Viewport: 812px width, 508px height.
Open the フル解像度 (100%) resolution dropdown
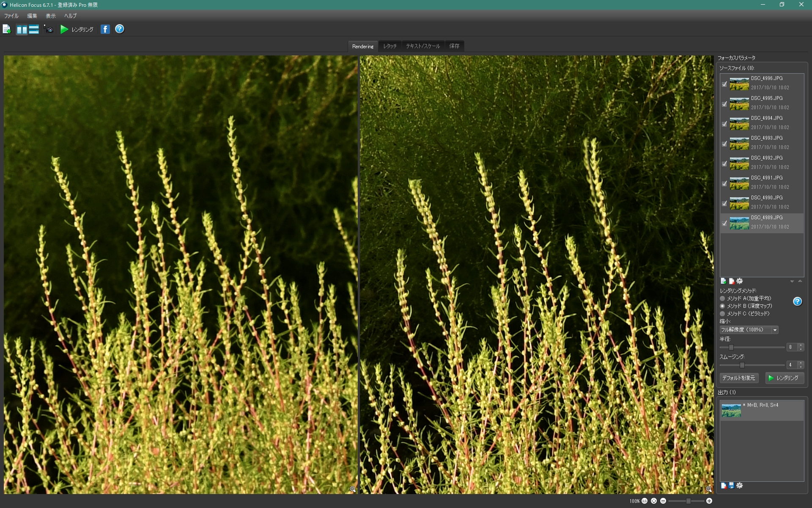coord(749,330)
